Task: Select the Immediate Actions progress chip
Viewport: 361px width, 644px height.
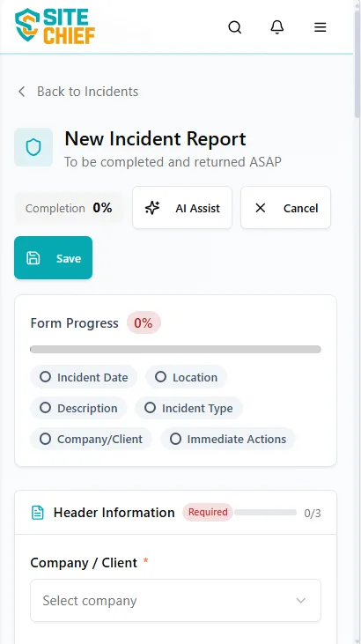Action: pyautogui.click(x=228, y=439)
